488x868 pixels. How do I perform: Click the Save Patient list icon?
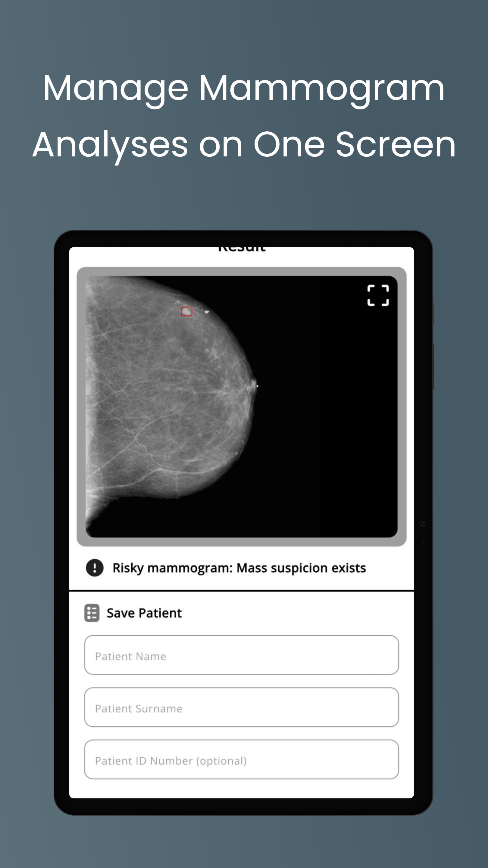[x=92, y=613]
